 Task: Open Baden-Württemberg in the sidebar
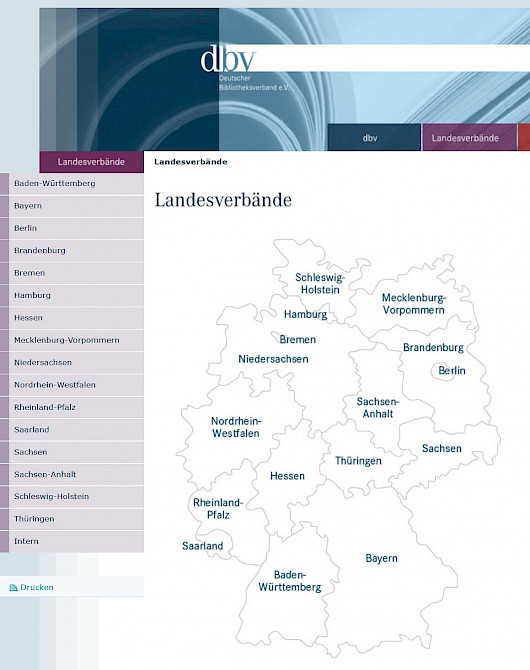click(72, 184)
